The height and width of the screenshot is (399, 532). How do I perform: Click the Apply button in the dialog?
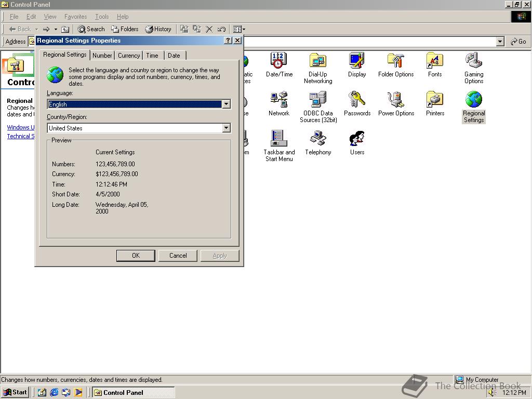220,256
